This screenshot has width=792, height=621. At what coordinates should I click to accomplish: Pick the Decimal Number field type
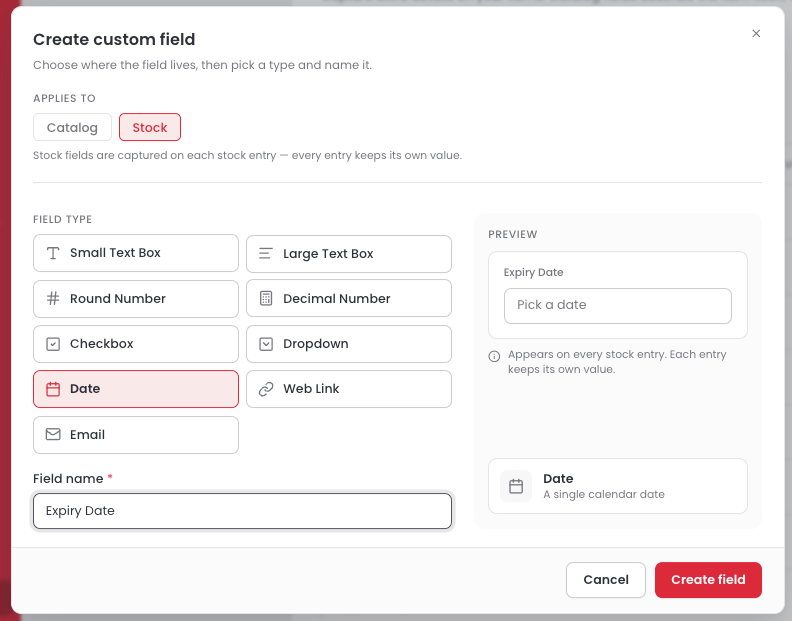(349, 298)
